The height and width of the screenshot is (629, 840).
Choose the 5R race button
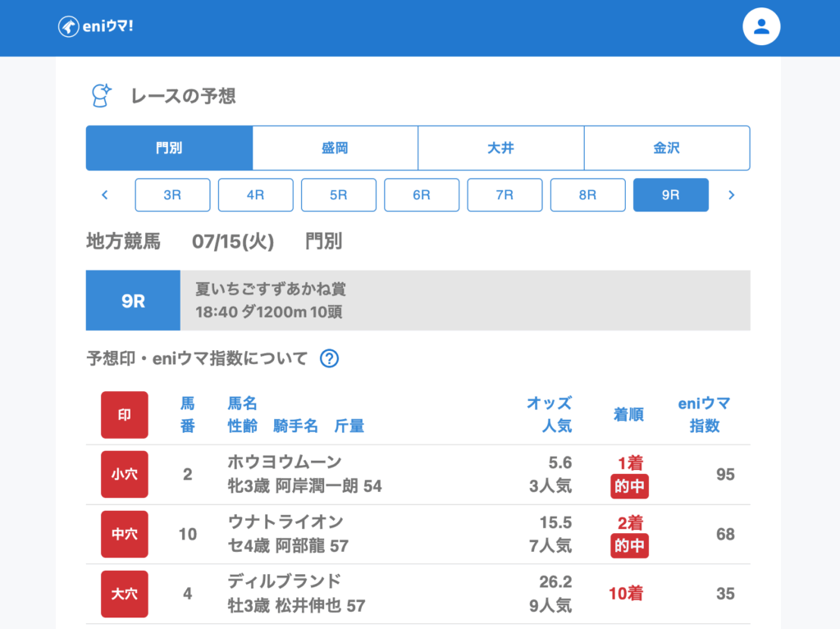338,195
